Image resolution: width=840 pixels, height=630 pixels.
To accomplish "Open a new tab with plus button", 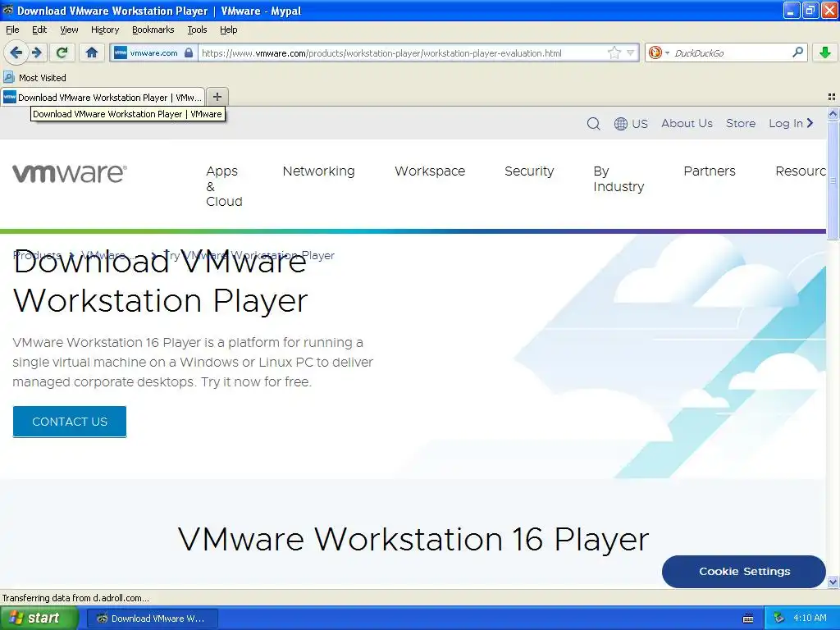I will pos(217,97).
